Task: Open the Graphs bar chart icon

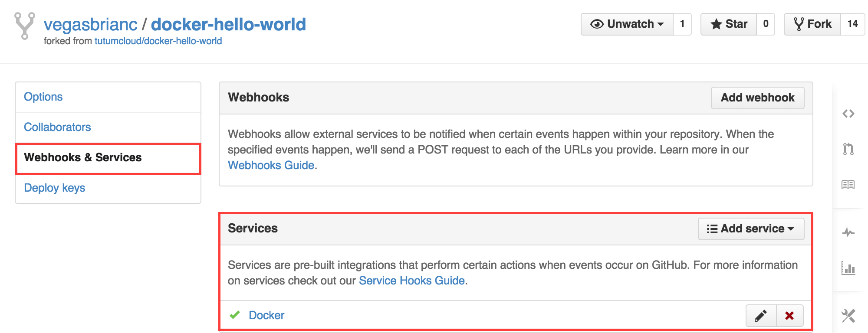Action: [848, 268]
